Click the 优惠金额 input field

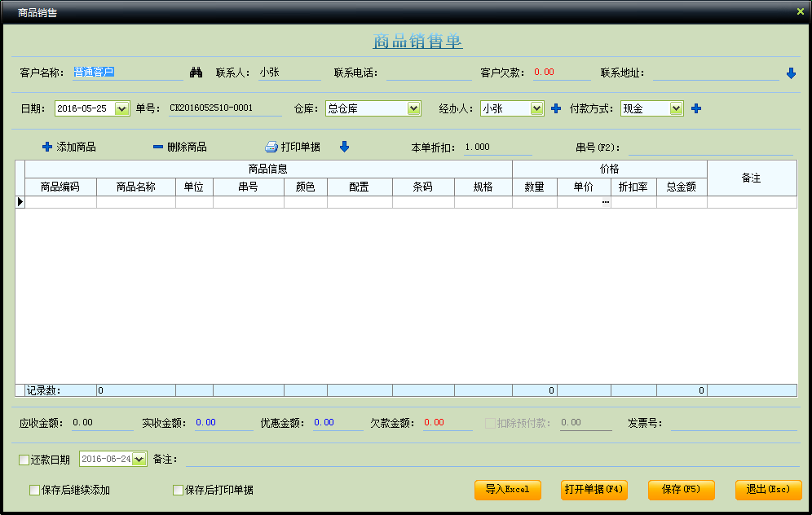[338, 423]
